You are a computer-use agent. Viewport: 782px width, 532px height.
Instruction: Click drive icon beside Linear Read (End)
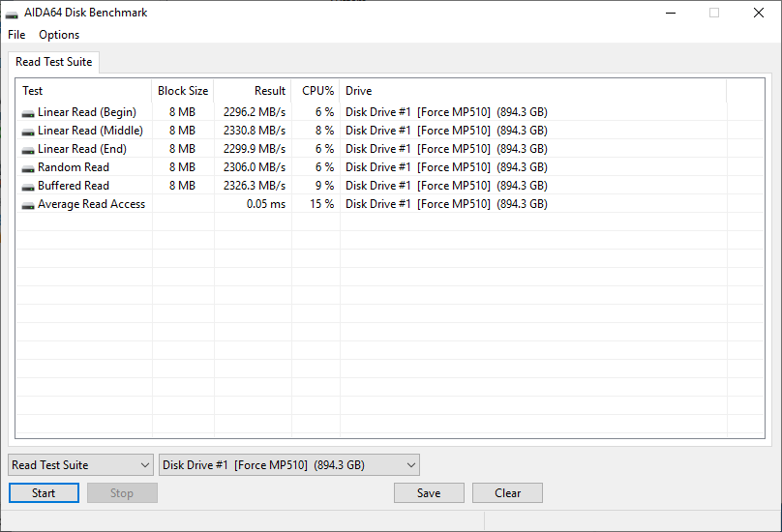point(28,150)
